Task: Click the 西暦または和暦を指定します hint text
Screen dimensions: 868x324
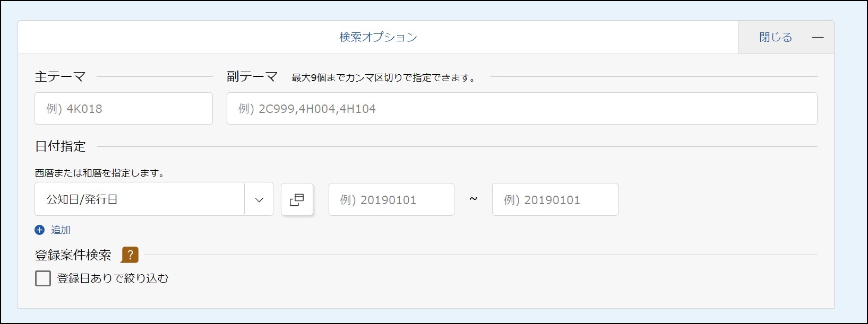Action: tap(100, 173)
